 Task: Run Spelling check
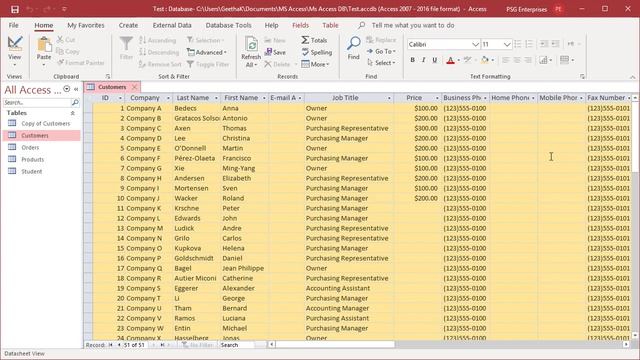click(x=317, y=52)
